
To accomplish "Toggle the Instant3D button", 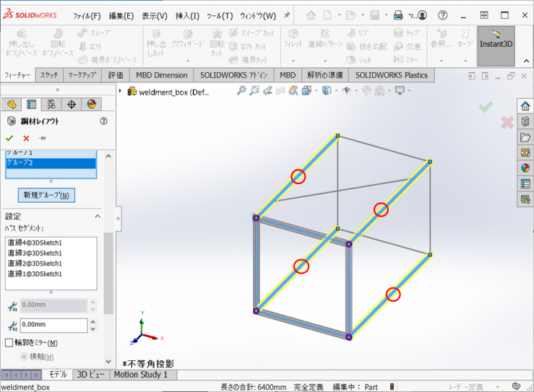I will click(x=496, y=45).
